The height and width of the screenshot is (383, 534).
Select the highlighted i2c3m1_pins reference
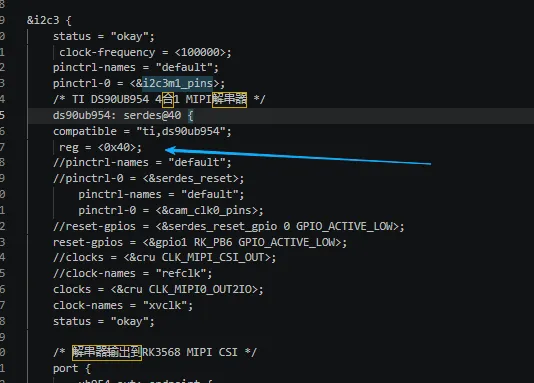177,83
